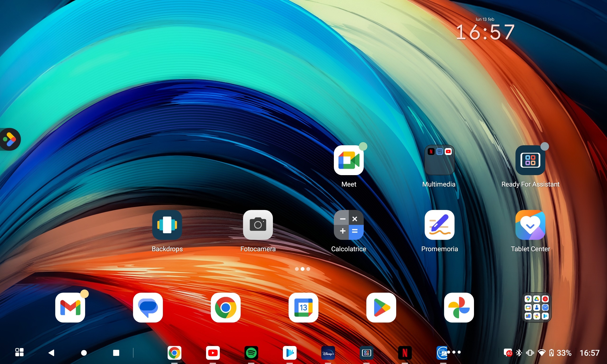Viewport: 607px width, 364px height.
Task: Tap the Home navigation button
Action: click(84, 353)
